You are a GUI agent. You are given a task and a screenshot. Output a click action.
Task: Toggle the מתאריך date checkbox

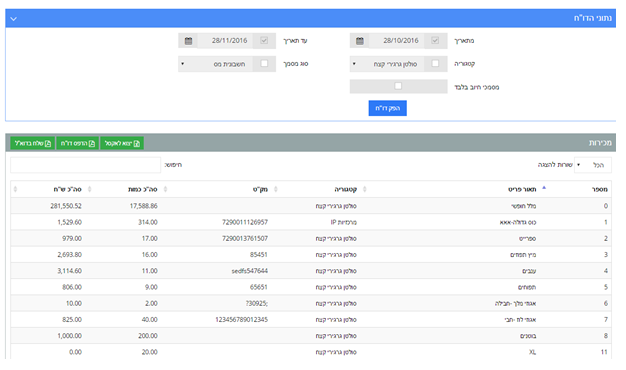[435, 40]
